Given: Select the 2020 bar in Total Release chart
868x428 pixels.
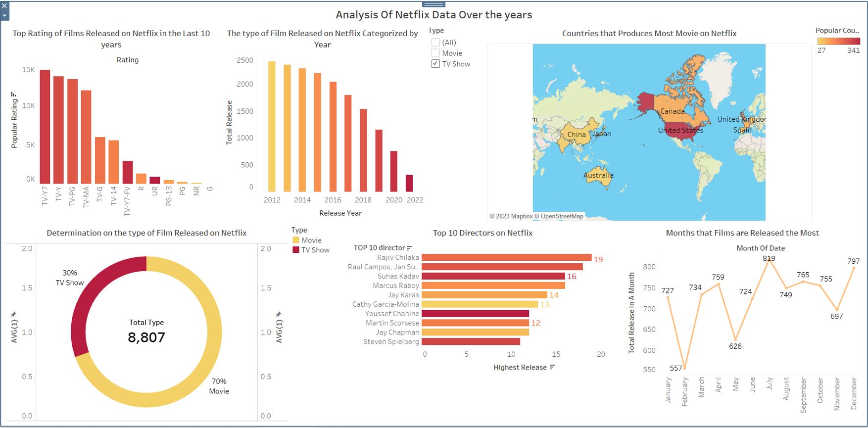Looking at the screenshot, I should coord(394,171).
